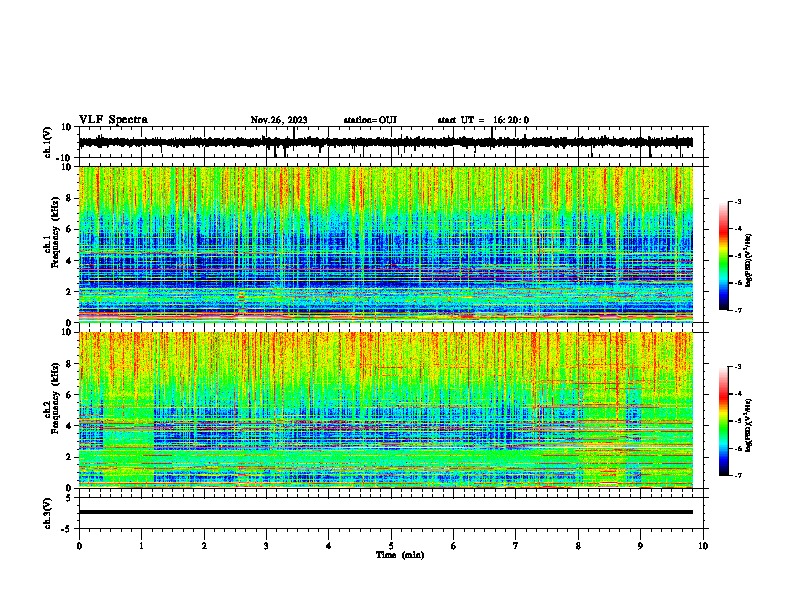
Task: Click time axis tick label "2"
Action: pos(204,546)
